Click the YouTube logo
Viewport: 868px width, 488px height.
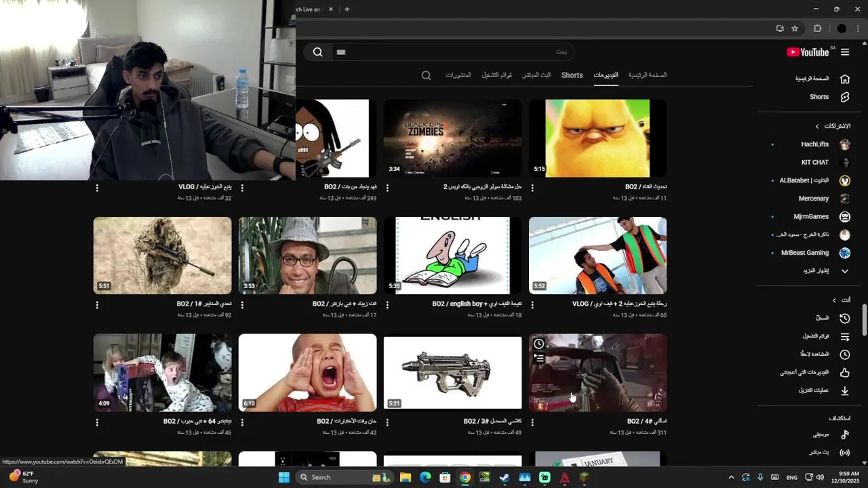click(x=808, y=52)
